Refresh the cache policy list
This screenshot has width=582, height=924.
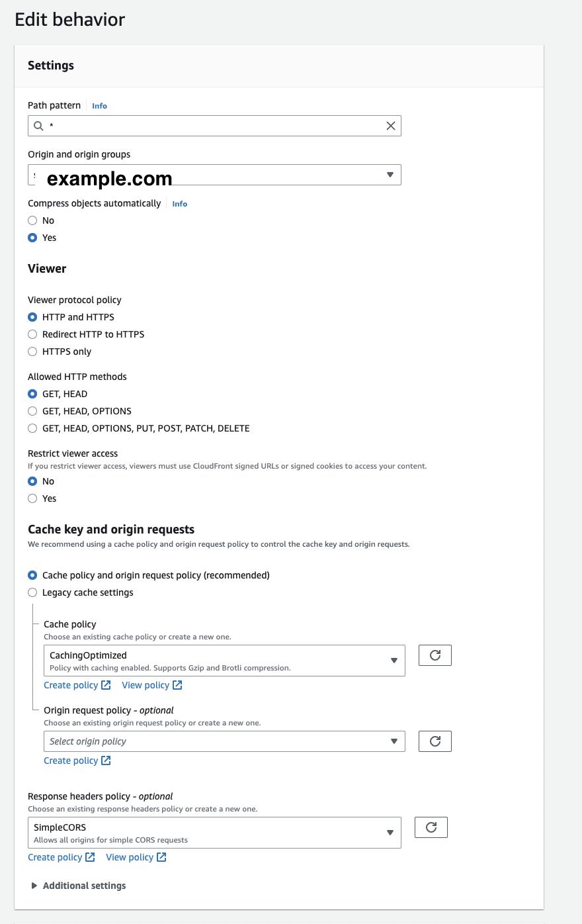435,655
